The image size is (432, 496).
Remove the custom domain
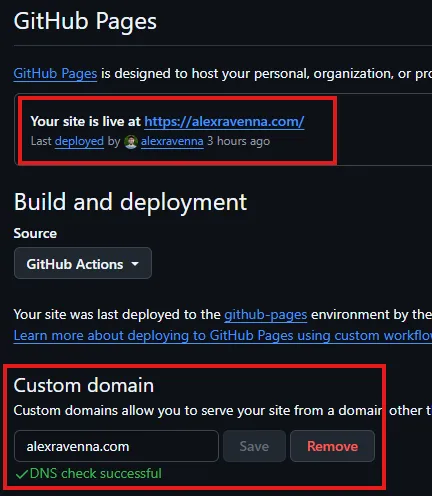332,446
